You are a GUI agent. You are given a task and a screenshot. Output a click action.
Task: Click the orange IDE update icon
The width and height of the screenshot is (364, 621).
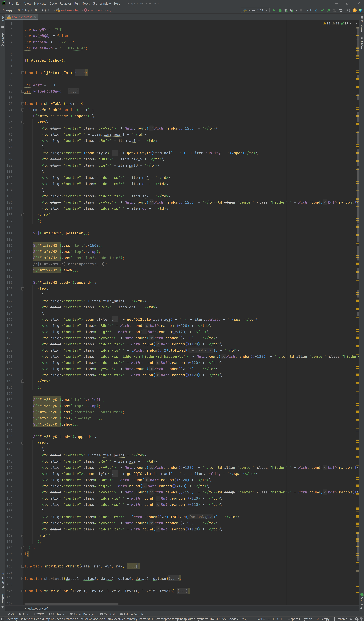pos(355,10)
